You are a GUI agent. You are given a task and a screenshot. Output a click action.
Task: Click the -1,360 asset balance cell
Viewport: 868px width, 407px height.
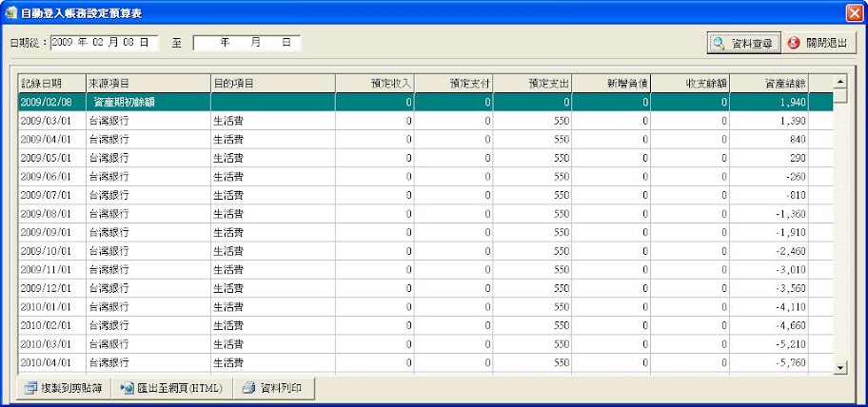point(769,213)
